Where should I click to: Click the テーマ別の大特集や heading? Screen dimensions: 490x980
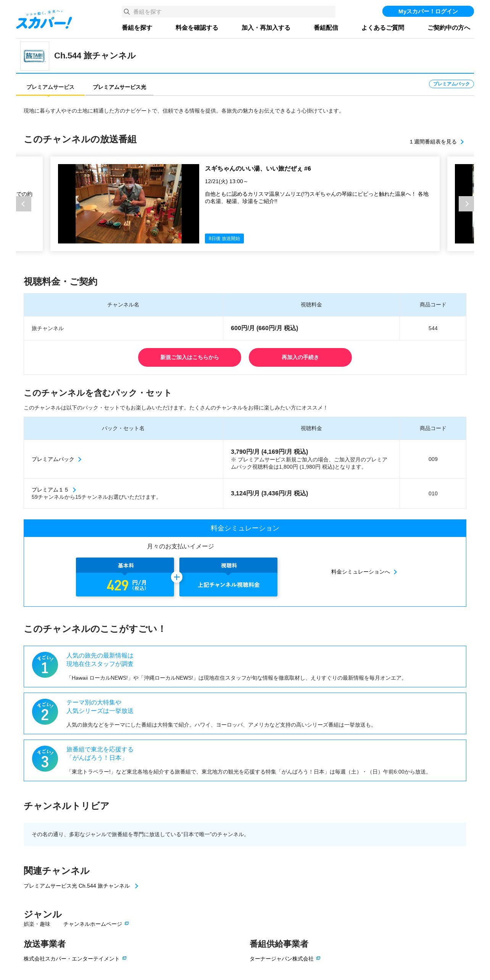click(x=94, y=703)
